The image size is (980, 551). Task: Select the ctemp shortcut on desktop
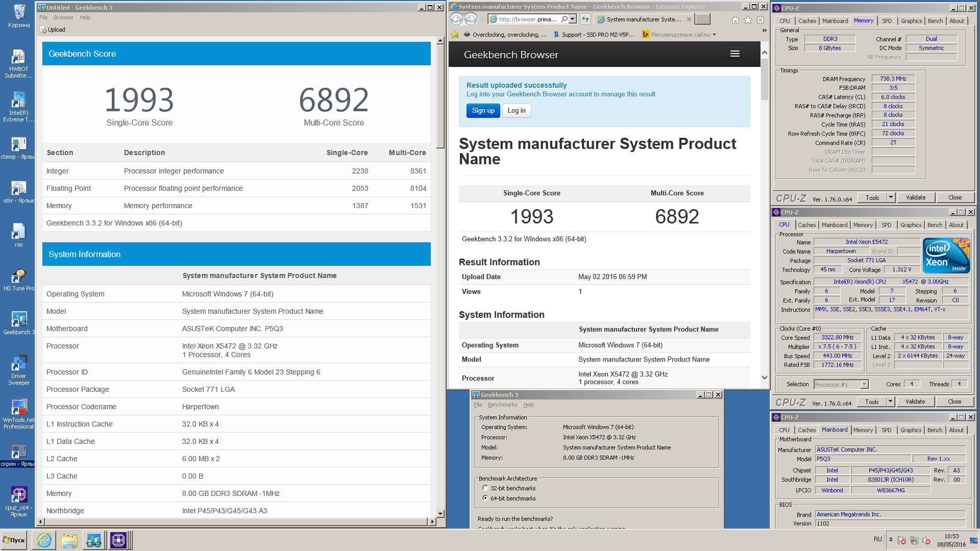[18, 148]
